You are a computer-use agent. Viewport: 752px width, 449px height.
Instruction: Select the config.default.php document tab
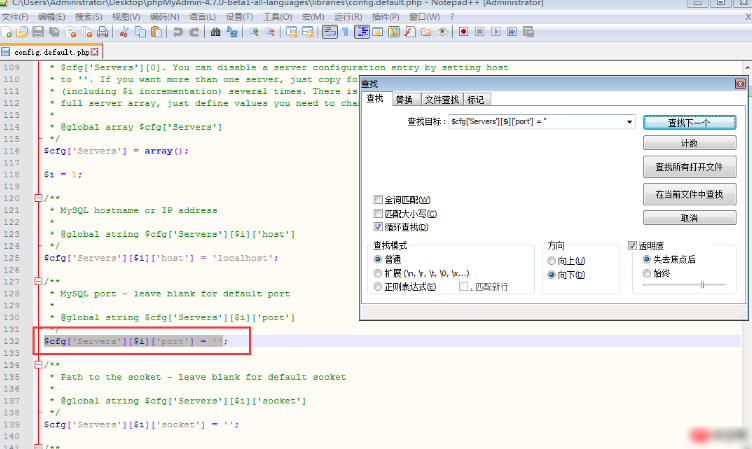51,51
